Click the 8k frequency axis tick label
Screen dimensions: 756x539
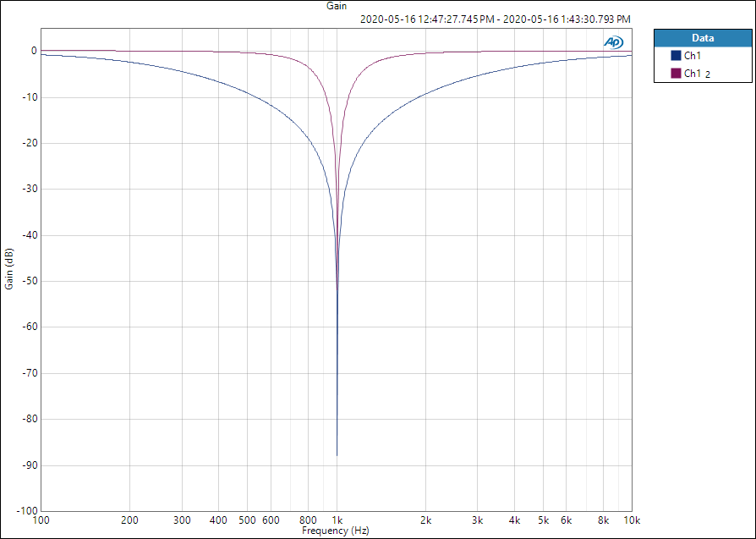pyautogui.click(x=603, y=520)
